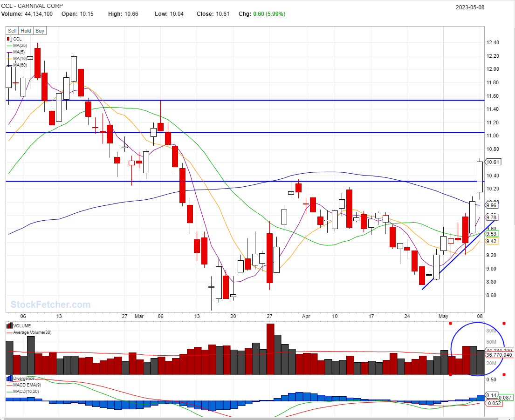
Task: Click the Hold button
Action: pyautogui.click(x=26, y=31)
